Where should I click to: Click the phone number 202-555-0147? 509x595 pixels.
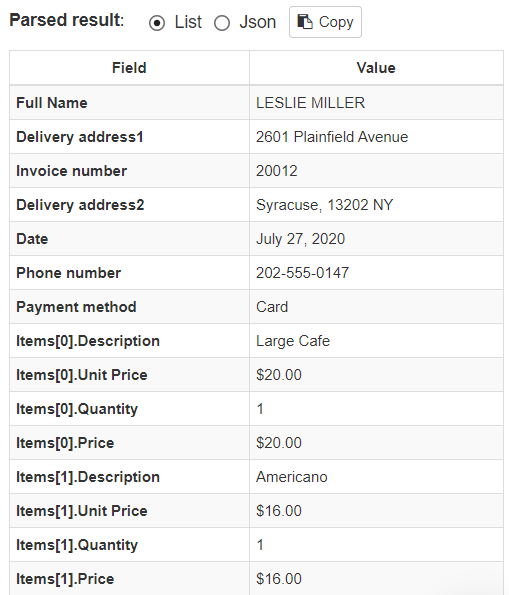click(x=302, y=273)
